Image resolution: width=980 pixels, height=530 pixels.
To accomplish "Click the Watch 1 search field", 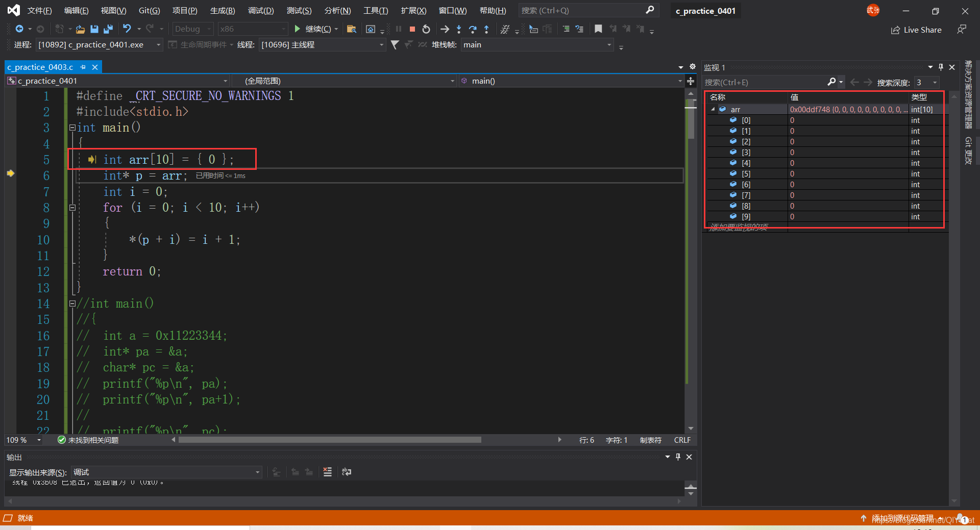I will (x=765, y=82).
